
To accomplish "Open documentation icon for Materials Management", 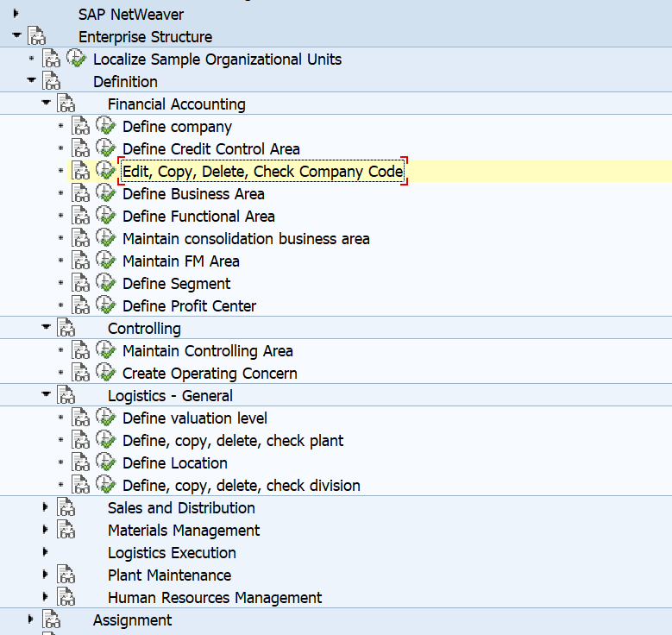I will click(66, 529).
